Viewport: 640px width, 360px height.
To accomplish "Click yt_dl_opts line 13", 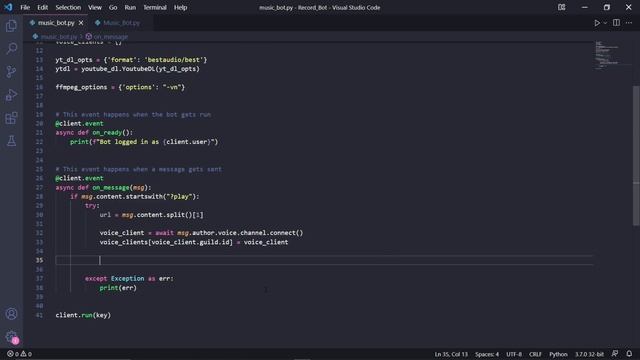I will point(131,60).
